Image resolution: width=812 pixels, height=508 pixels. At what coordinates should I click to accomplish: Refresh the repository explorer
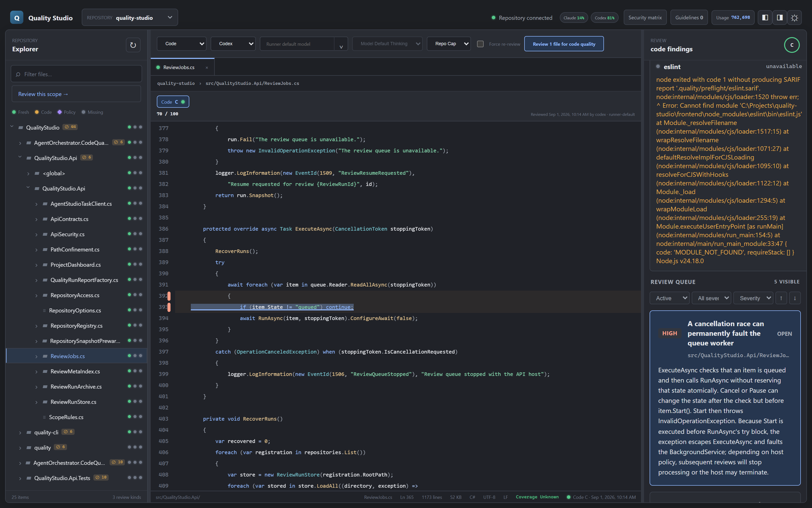(x=133, y=45)
